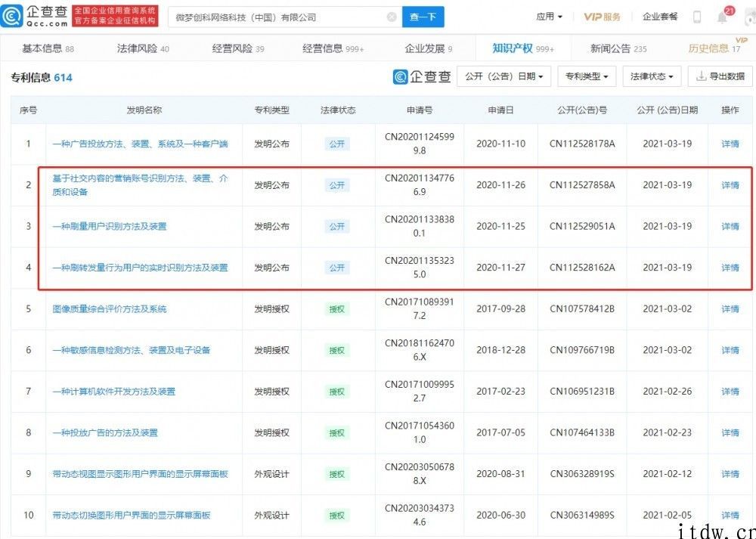The height and width of the screenshot is (539, 756).
Task: Click 详情 for patent CN306328919S
Action: (730, 474)
